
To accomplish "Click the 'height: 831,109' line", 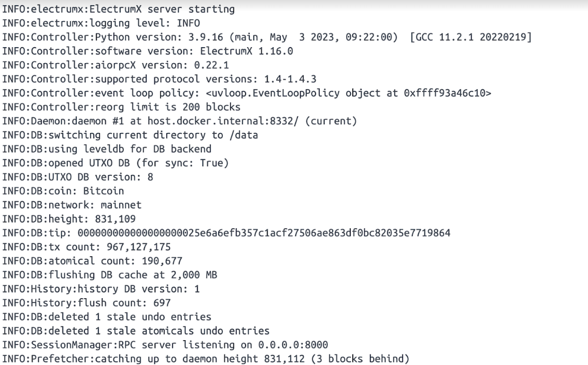I will tap(69, 219).
